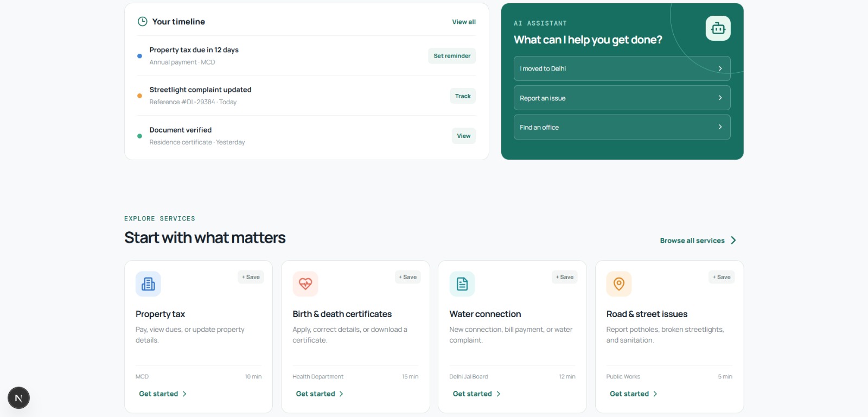The height and width of the screenshot is (417, 868).
Task: Click the Property tax building icon
Action: pos(148,284)
